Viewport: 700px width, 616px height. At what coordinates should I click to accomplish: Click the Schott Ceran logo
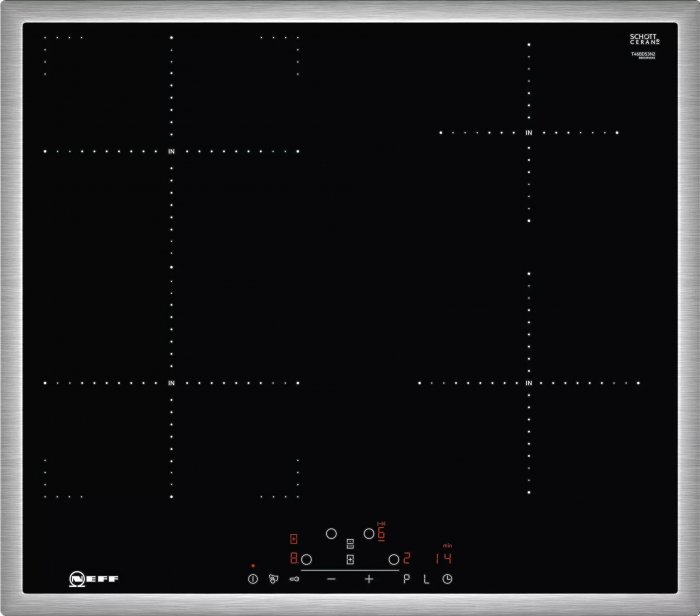pos(644,40)
